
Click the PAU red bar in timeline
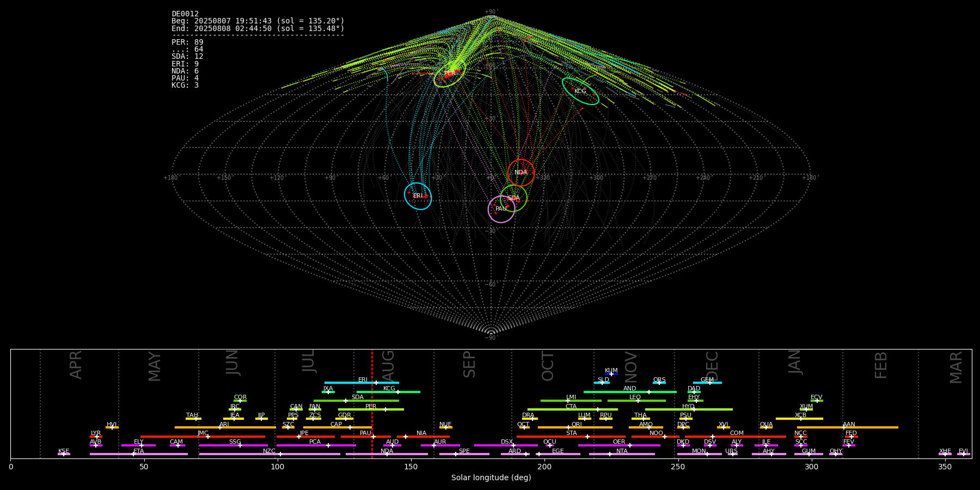click(366, 436)
